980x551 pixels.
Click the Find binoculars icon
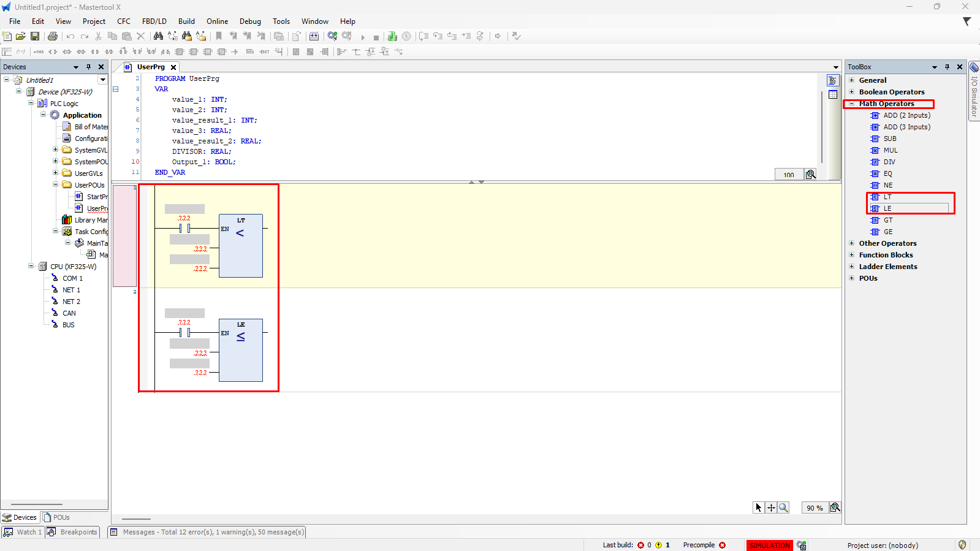[158, 36]
